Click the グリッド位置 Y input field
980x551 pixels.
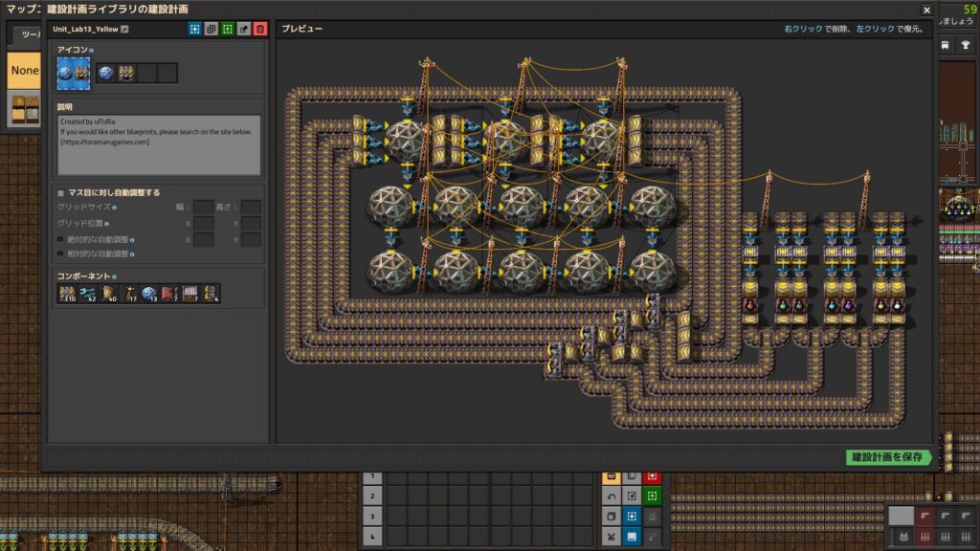(x=251, y=223)
